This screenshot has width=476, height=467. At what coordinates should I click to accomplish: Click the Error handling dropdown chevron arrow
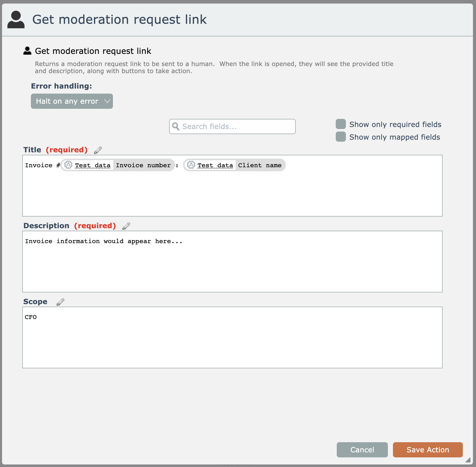107,101
